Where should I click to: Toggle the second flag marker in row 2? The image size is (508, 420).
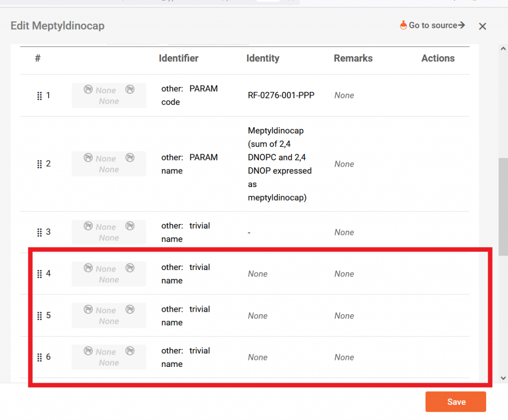(x=130, y=158)
